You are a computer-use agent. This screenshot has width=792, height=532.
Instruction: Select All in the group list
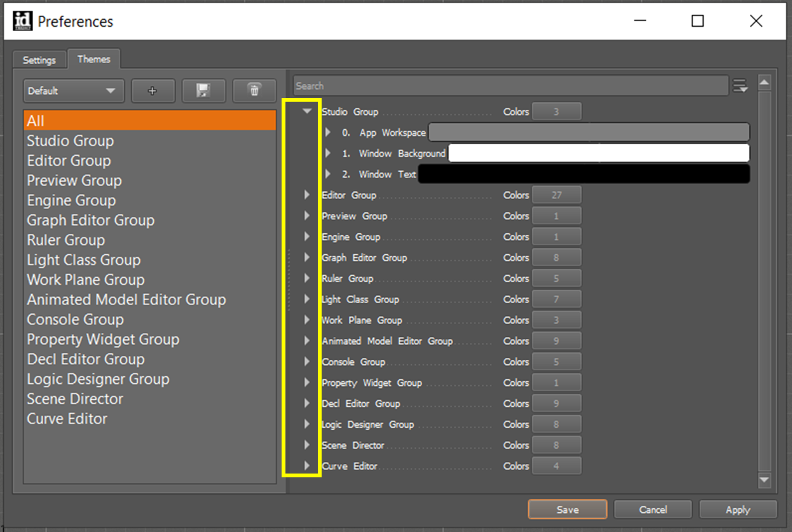(150, 121)
